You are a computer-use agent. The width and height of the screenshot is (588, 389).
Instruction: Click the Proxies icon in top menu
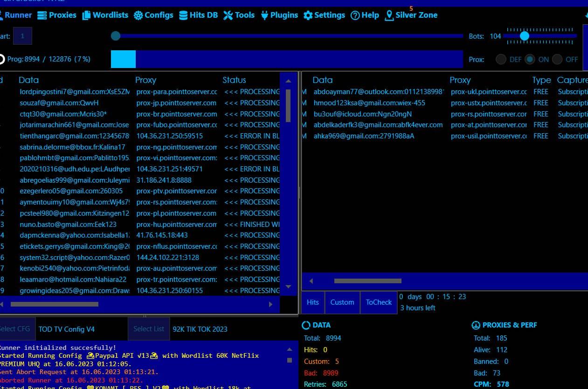click(42, 15)
